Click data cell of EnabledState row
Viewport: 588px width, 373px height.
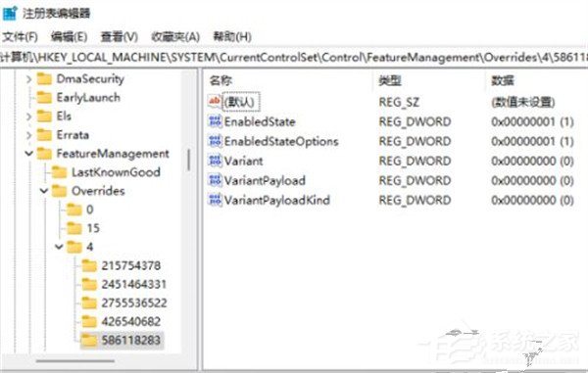(532, 121)
